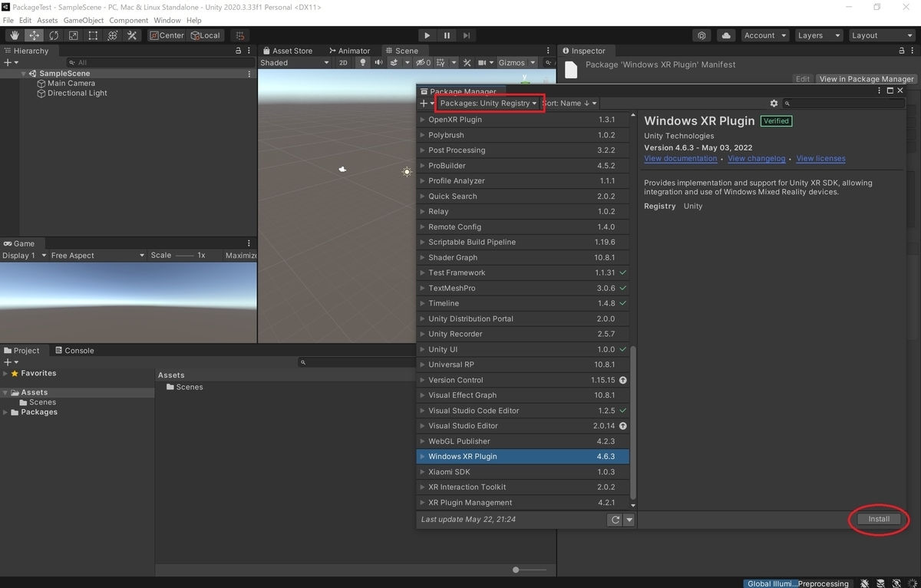
Task: Select the Transform tool
Action: [112, 35]
